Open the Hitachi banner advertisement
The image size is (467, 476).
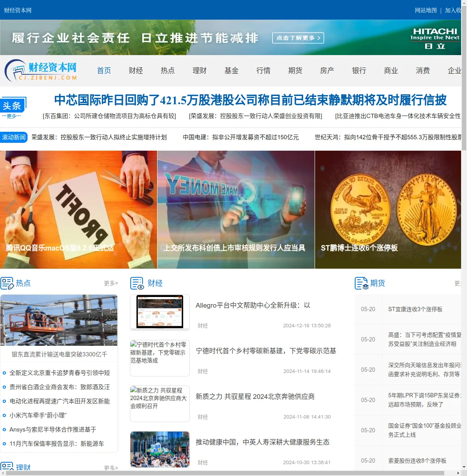click(230, 37)
